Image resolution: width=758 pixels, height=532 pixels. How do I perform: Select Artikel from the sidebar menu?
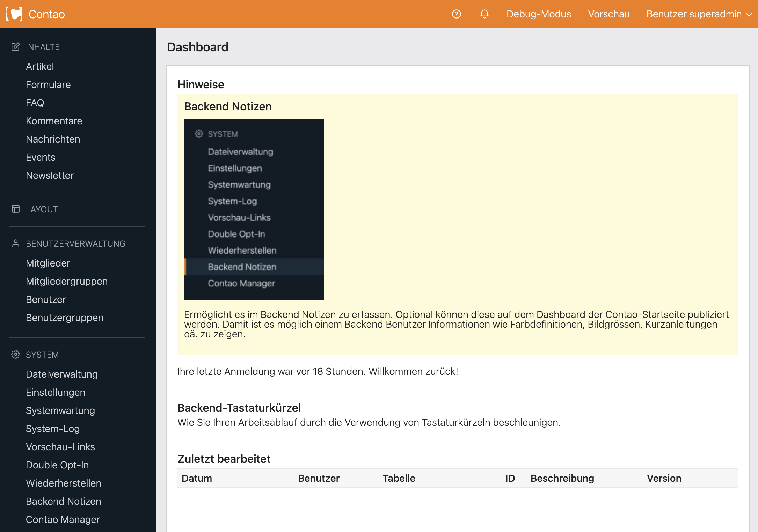pos(40,67)
